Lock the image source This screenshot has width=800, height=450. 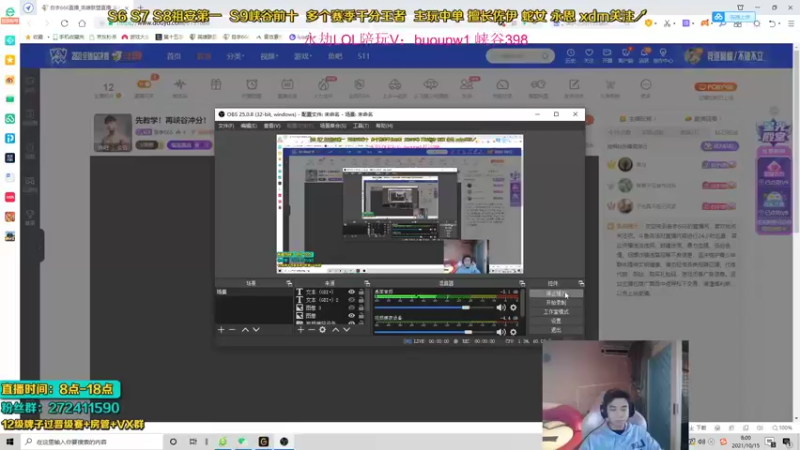pyautogui.click(x=361, y=316)
